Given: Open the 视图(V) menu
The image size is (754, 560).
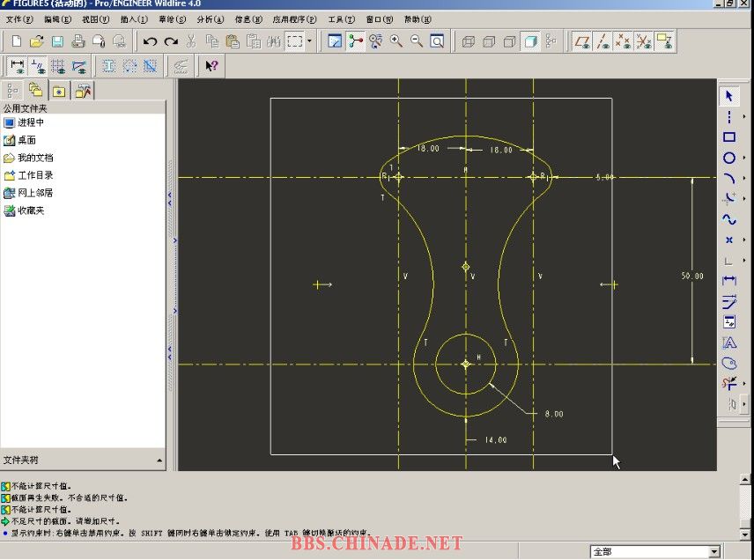Looking at the screenshot, I should (x=96, y=19).
